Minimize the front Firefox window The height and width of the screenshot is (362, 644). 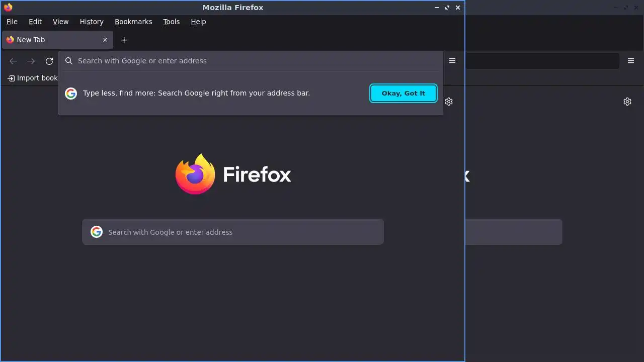(437, 8)
